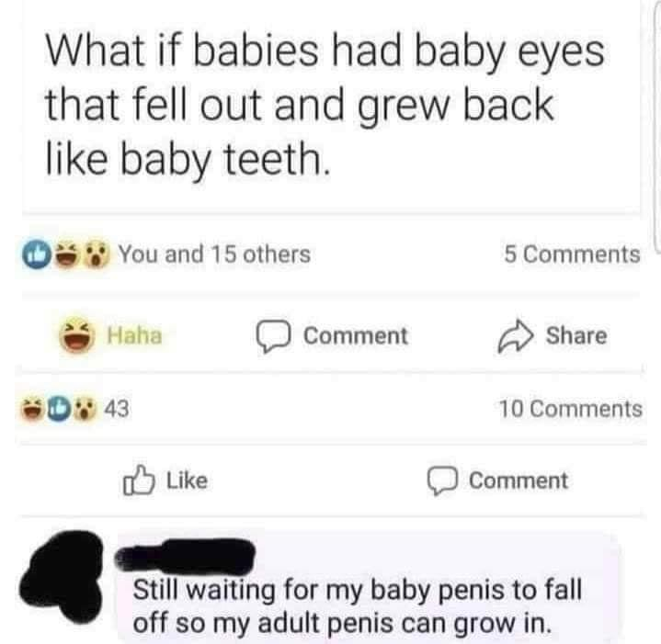
Task: Click the thumbs-up outline Like icon
Action: pyautogui.click(x=139, y=480)
